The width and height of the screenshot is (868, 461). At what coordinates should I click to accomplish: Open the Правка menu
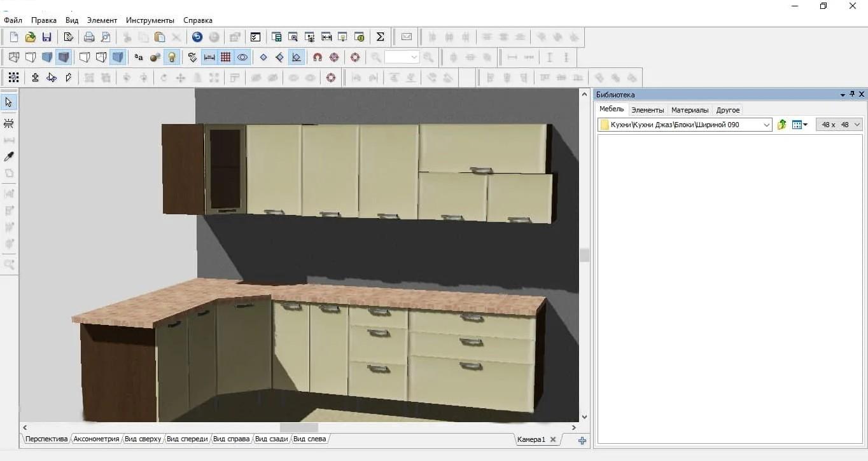(44, 20)
